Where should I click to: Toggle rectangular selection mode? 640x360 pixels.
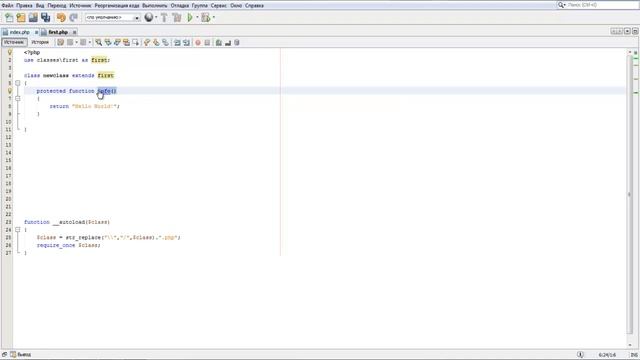136,42
